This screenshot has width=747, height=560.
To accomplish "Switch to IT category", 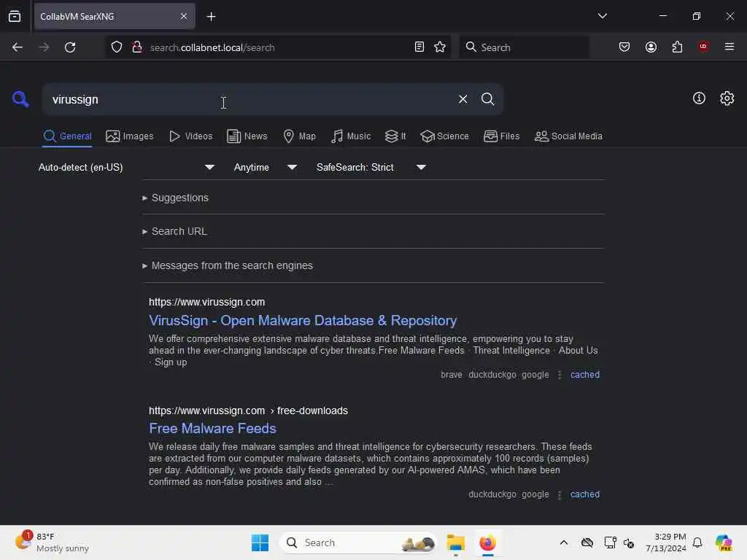I will (x=395, y=136).
